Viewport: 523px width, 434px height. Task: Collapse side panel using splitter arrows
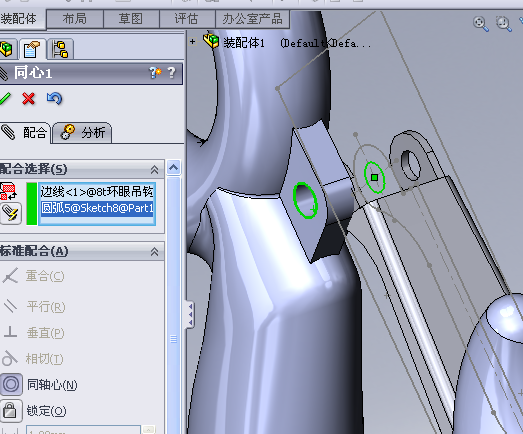tap(190, 314)
